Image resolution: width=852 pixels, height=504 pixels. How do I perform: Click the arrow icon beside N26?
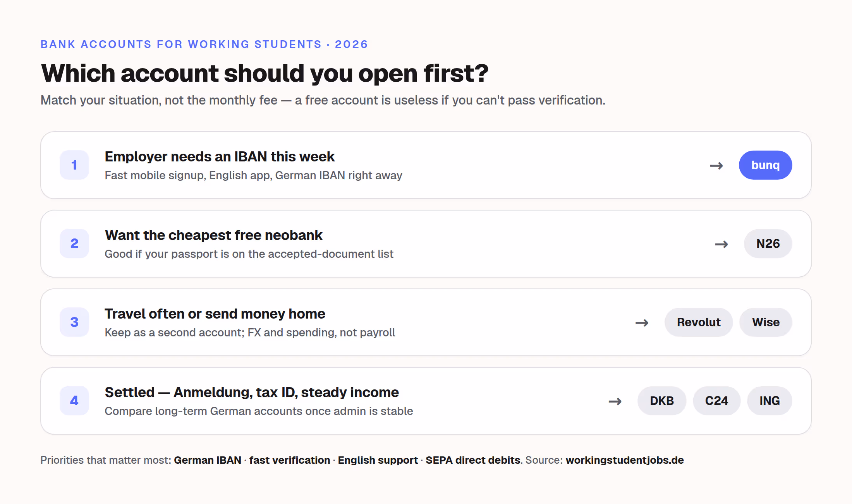[721, 244]
